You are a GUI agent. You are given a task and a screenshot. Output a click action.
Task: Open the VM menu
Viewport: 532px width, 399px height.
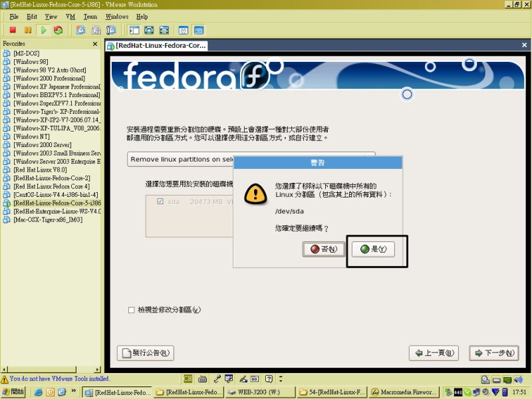coord(70,17)
